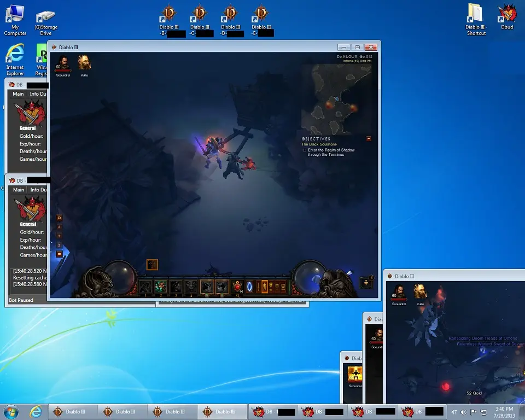Open Game Menu icon at bar end
Viewport: 525px width, 420px height.
(283, 287)
